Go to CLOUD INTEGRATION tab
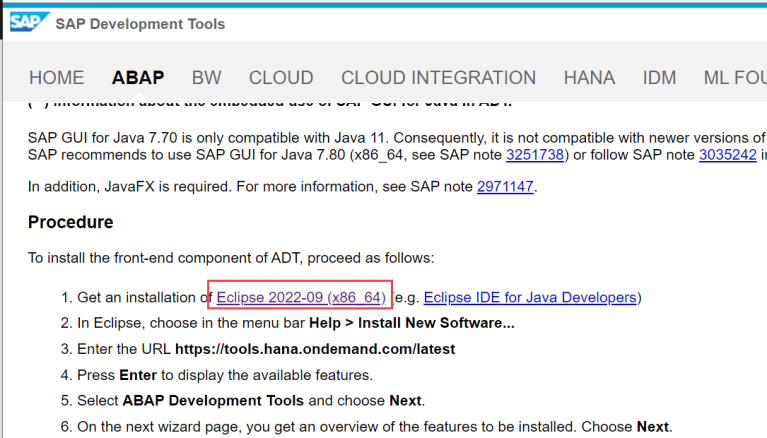The image size is (767, 438). 438,78
